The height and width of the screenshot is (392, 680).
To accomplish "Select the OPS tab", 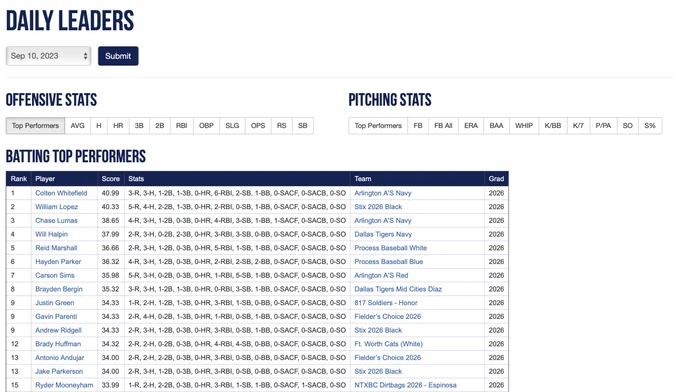I will 258,126.
